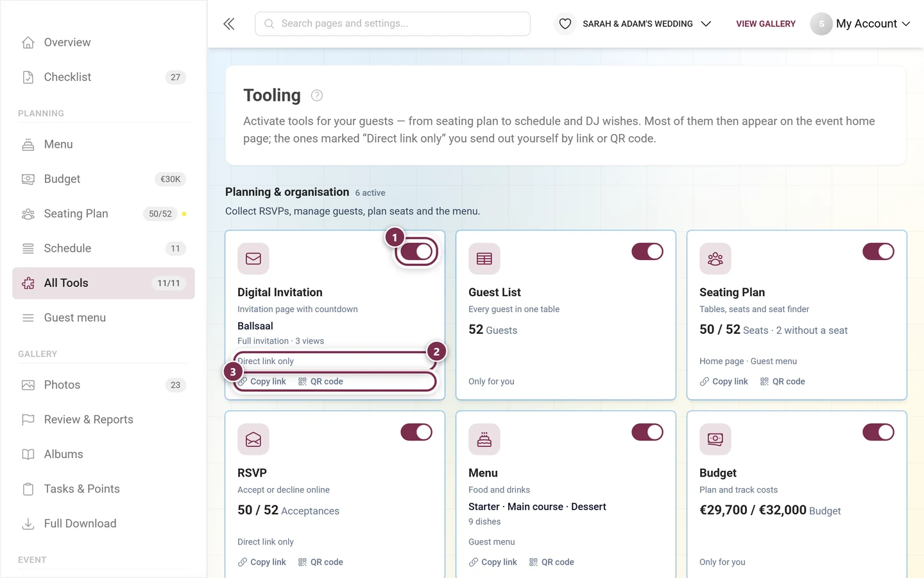The image size is (924, 578).
Task: Click the Albums book icon in sidebar
Action: [28, 455]
